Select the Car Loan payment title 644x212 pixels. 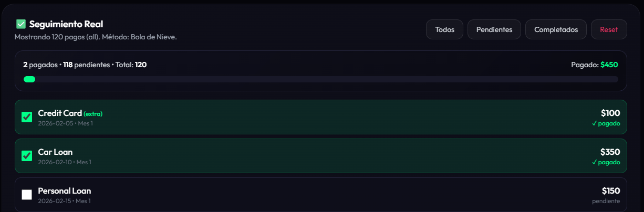tap(55, 152)
